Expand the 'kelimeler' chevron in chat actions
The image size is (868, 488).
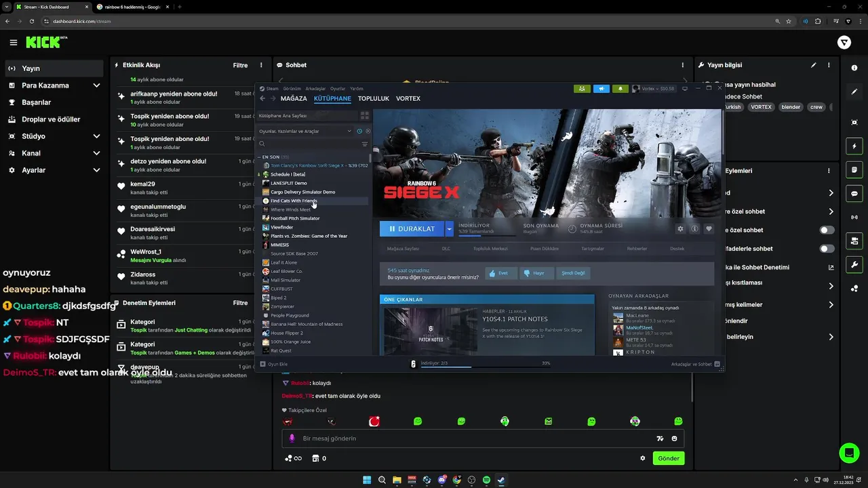[x=831, y=305]
